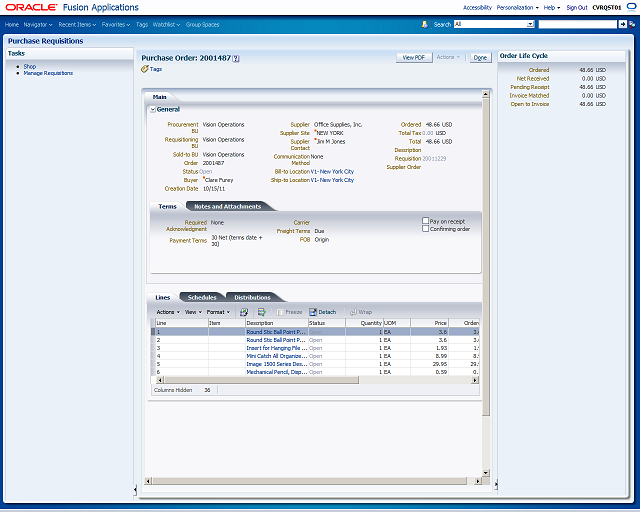
Task: Export lines with the first table toolbar icon
Action: click(244, 312)
